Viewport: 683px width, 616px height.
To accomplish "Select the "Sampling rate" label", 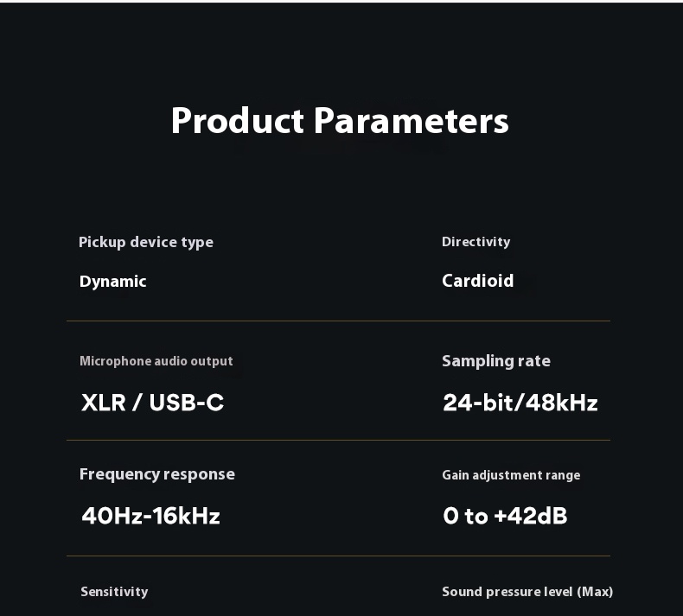I will pos(495,361).
